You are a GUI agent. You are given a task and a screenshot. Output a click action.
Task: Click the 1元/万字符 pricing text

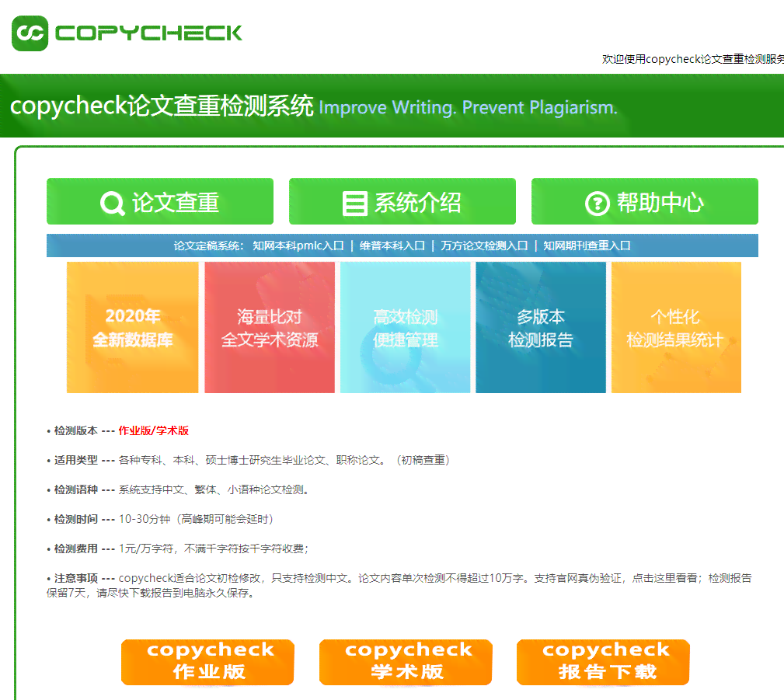(146, 549)
